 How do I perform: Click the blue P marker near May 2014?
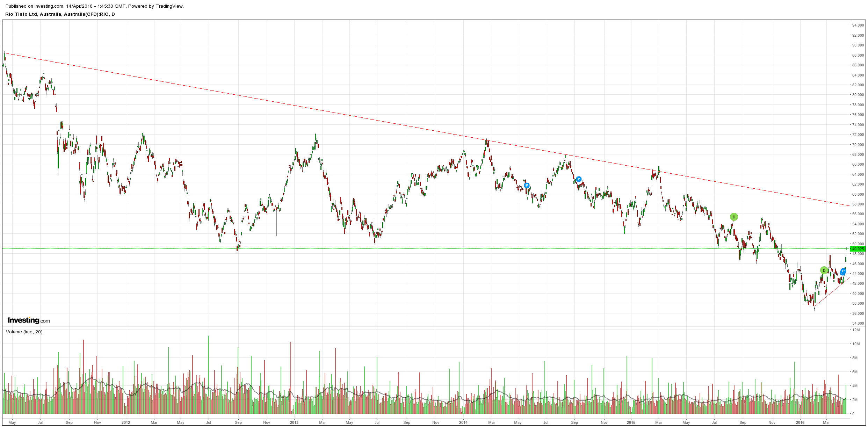[x=527, y=186]
